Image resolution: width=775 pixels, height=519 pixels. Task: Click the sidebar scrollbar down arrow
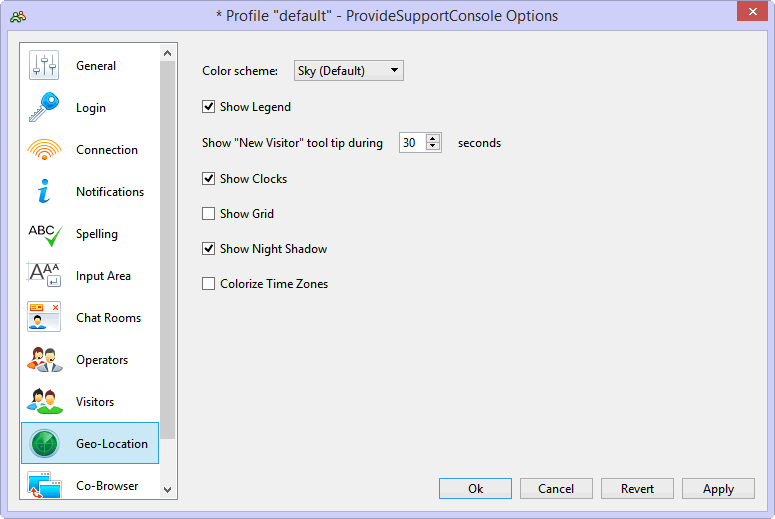(168, 490)
